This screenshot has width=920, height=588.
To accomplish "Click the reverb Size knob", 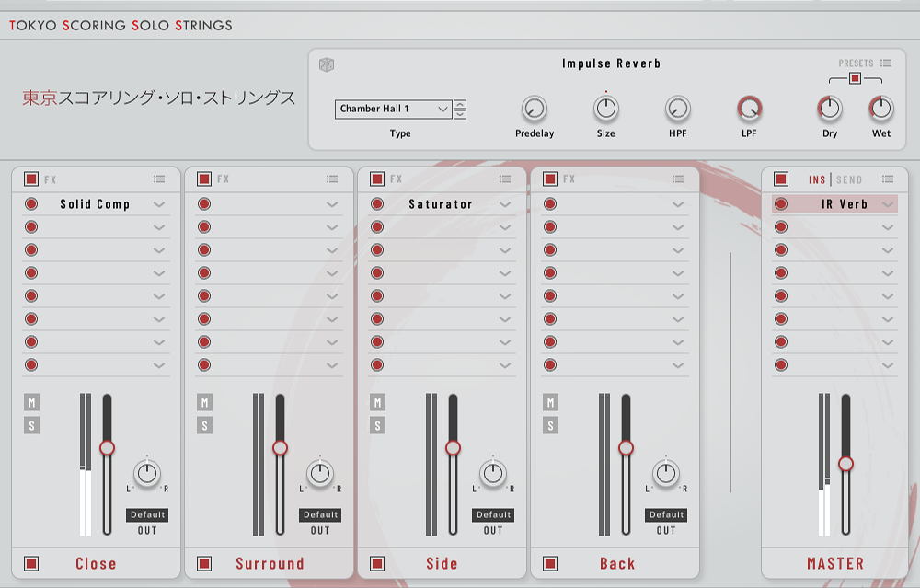I will (605, 109).
